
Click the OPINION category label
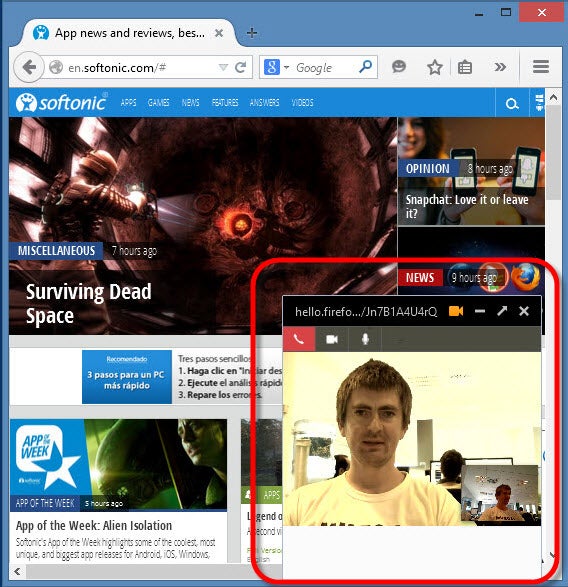[428, 168]
